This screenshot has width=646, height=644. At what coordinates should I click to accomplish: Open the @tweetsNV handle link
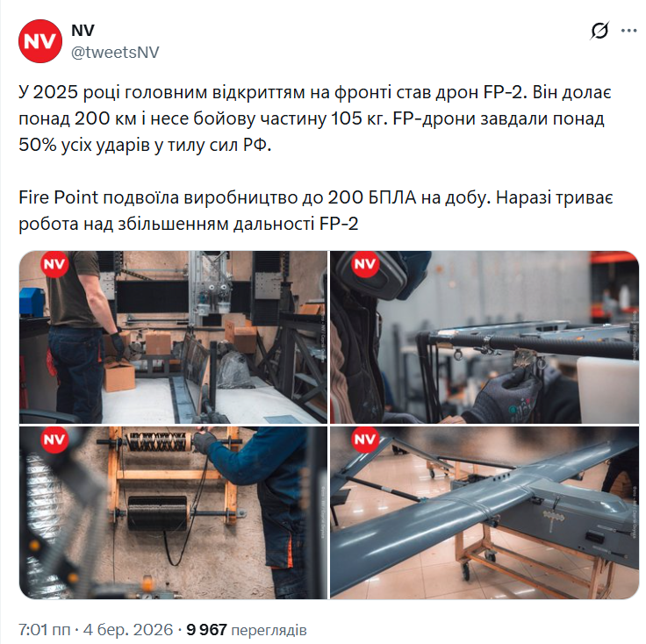point(115,53)
